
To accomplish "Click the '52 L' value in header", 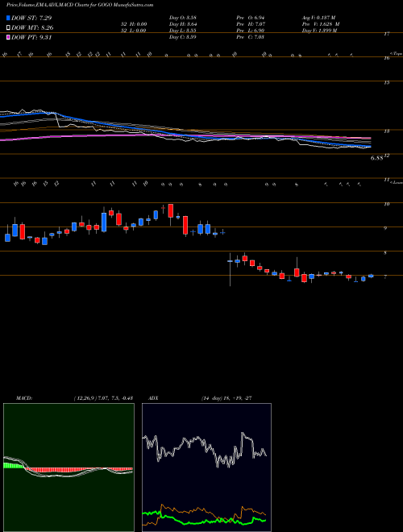I will pos(135,31).
